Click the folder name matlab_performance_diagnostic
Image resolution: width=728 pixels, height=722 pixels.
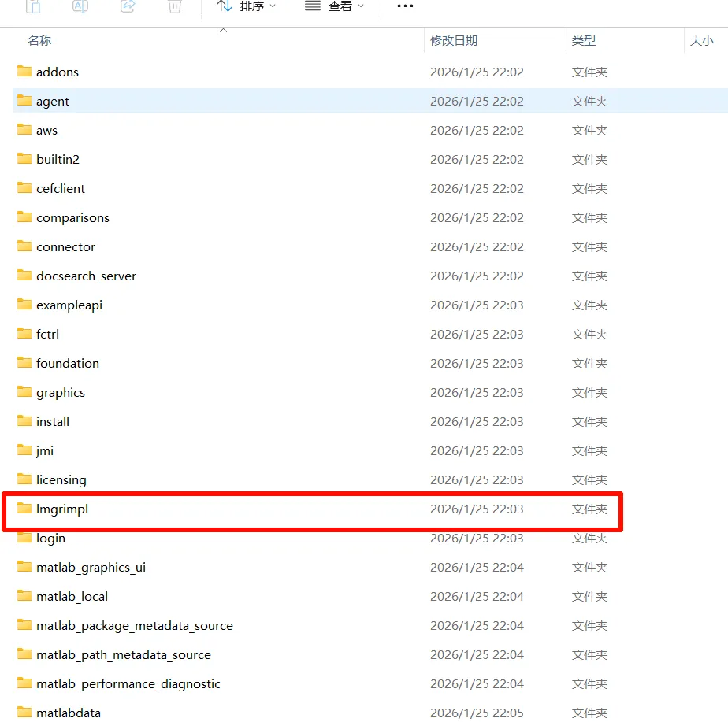128,684
